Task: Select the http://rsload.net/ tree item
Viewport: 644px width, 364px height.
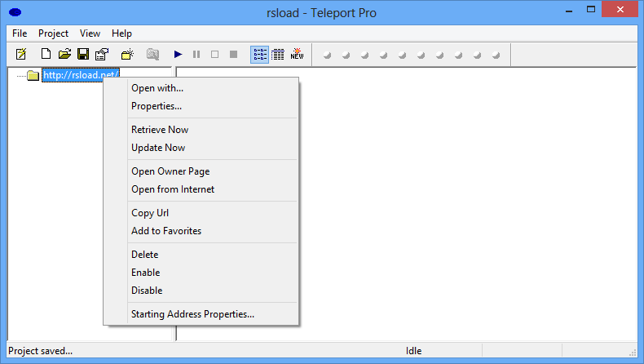Action: [x=81, y=75]
